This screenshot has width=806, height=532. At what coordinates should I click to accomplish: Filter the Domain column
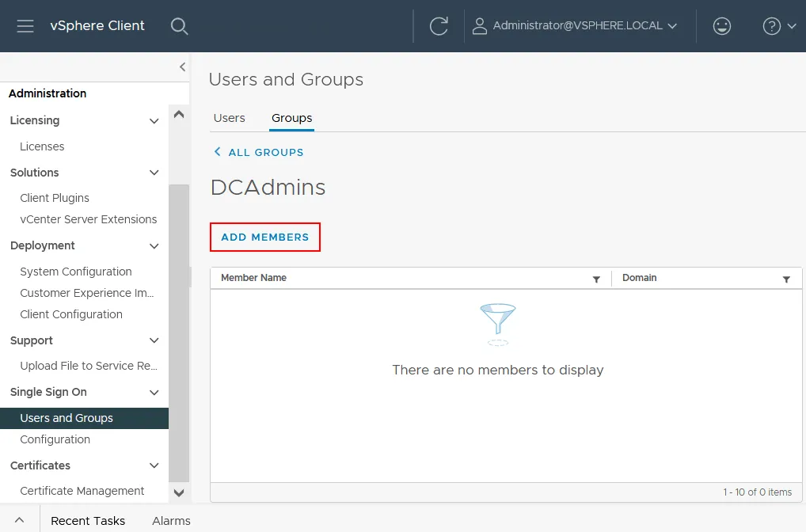786,279
